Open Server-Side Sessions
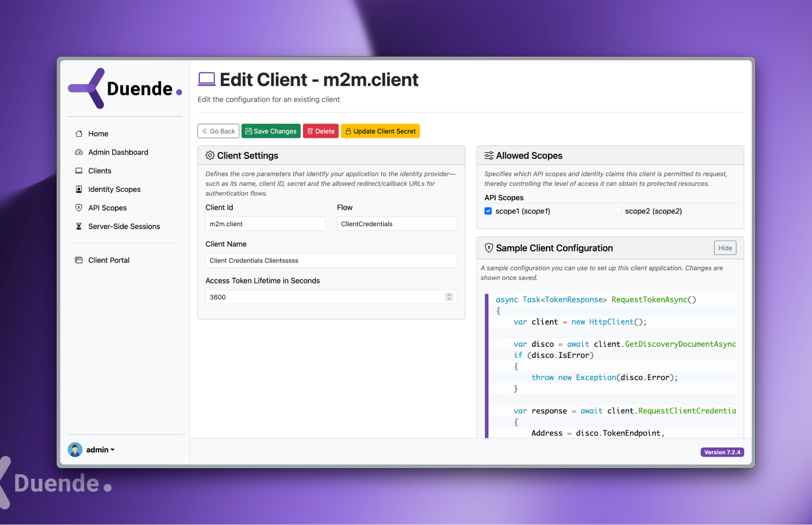Image resolution: width=812 pixels, height=525 pixels. tap(125, 226)
